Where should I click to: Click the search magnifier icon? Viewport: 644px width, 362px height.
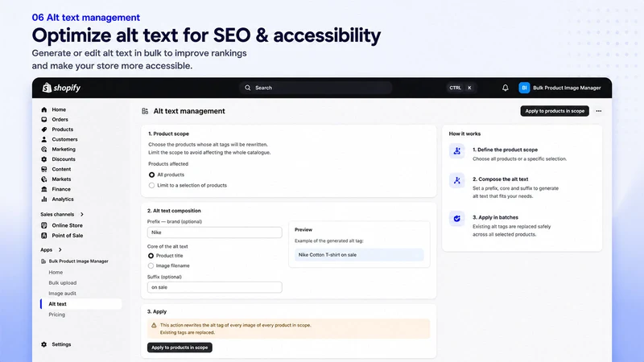[x=248, y=88]
